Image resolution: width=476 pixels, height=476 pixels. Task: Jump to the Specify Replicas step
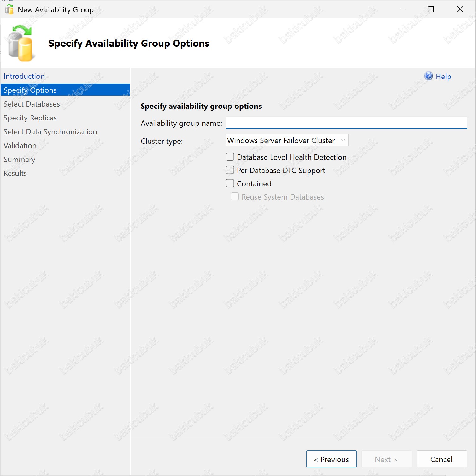click(x=30, y=118)
